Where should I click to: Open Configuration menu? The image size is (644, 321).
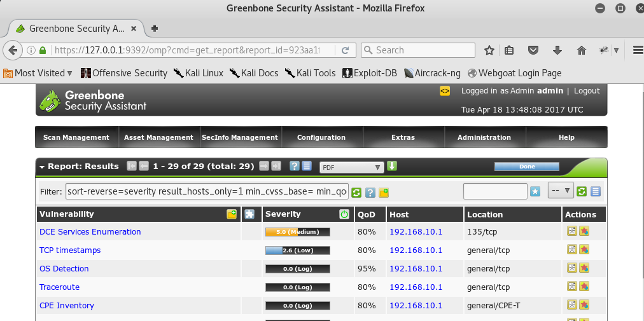(x=321, y=137)
